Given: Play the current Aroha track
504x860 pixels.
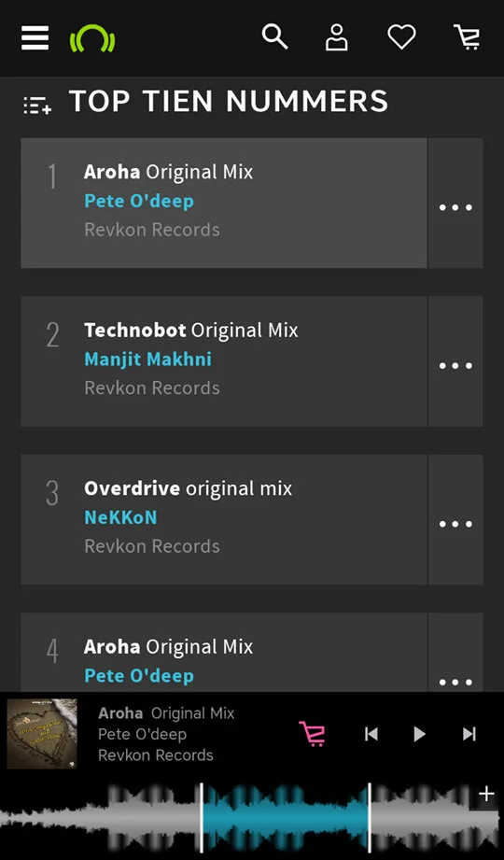Looking at the screenshot, I should (x=420, y=734).
